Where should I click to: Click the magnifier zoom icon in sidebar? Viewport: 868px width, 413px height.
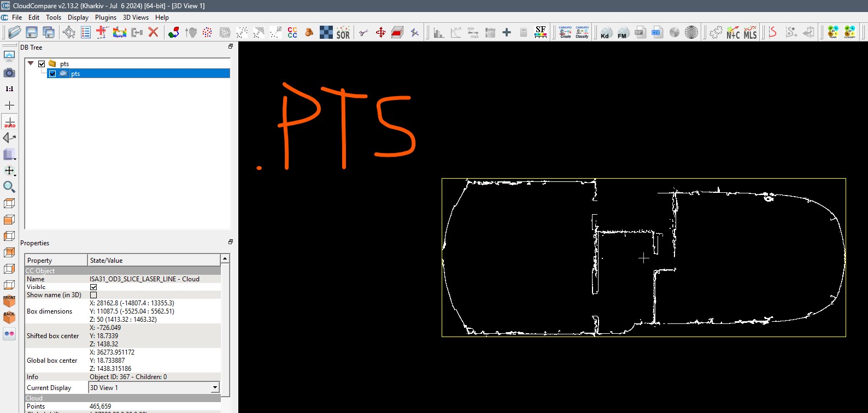click(x=9, y=187)
